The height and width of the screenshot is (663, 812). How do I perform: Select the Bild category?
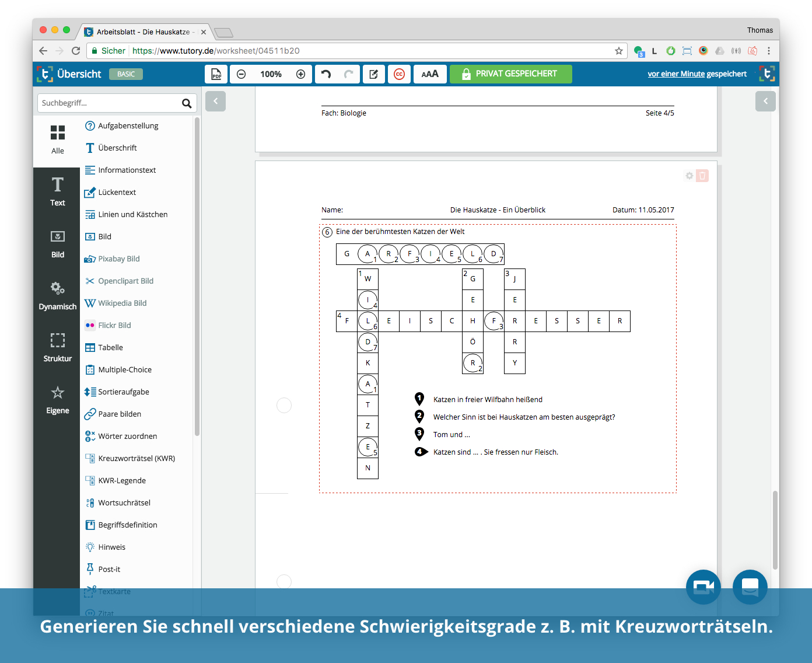pos(57,244)
